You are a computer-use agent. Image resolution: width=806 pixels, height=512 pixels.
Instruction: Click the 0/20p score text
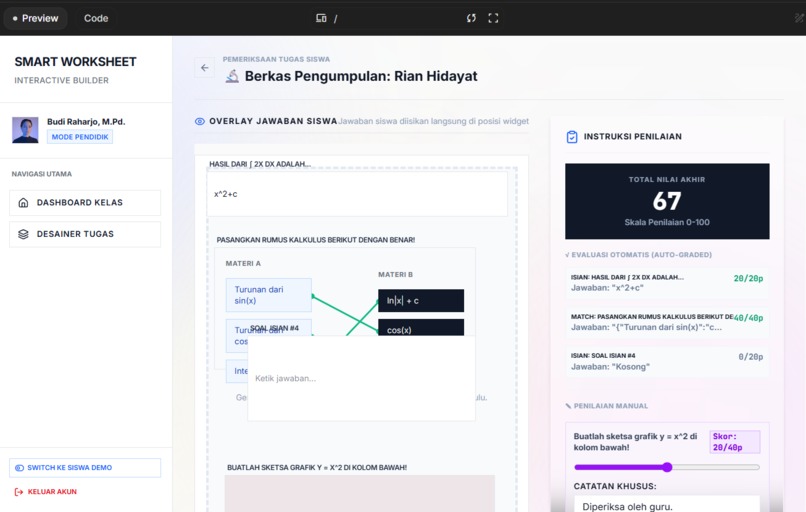pyautogui.click(x=750, y=356)
